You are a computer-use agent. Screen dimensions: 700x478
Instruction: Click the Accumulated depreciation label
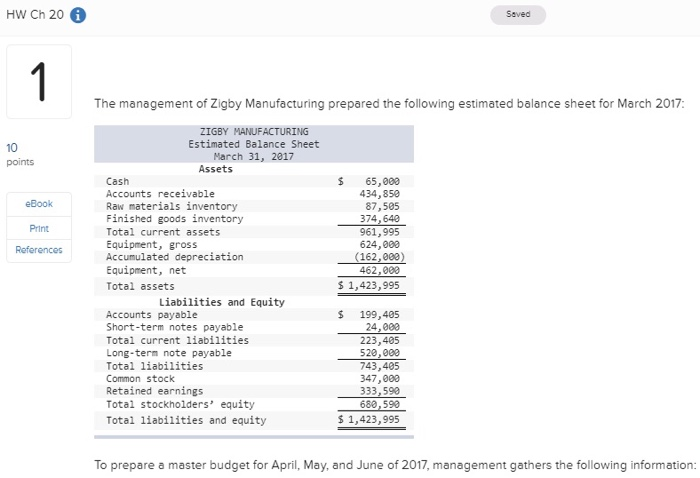point(175,257)
